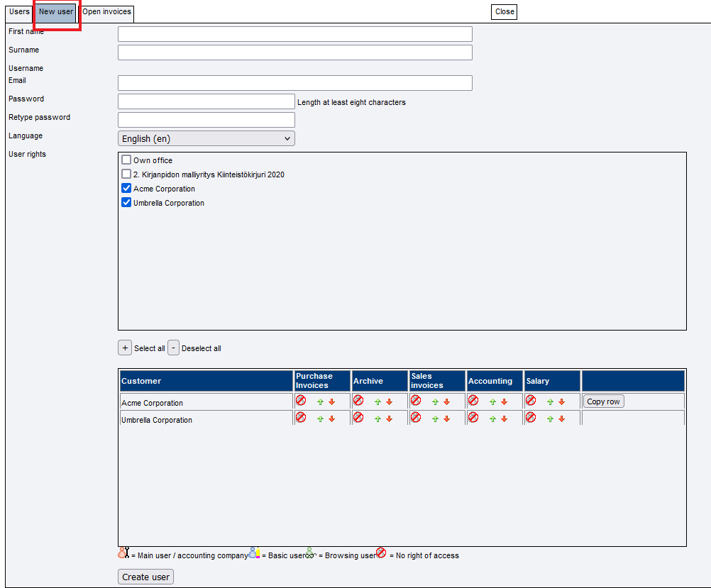Uncheck the Acme Corporation checkbox

click(126, 188)
